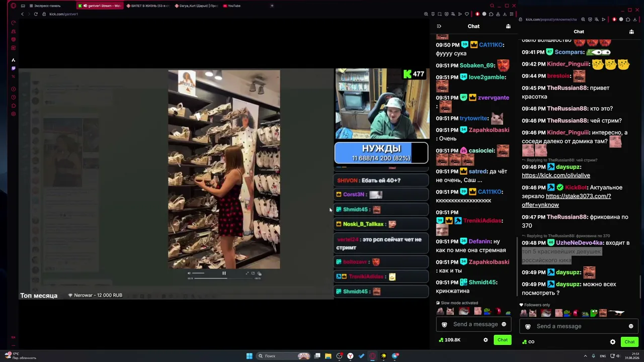
Task: Open user Sobaken_69 in chat
Action: point(477,65)
